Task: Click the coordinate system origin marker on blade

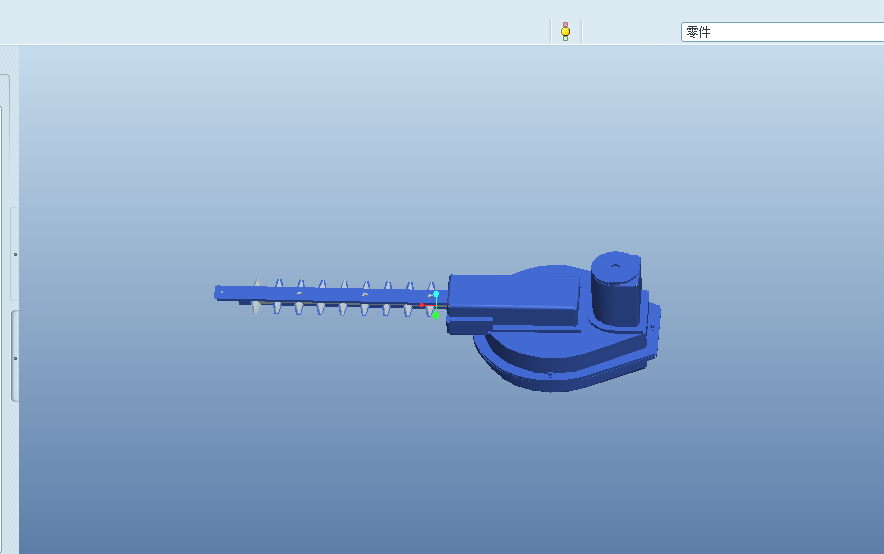Action: 435,305
